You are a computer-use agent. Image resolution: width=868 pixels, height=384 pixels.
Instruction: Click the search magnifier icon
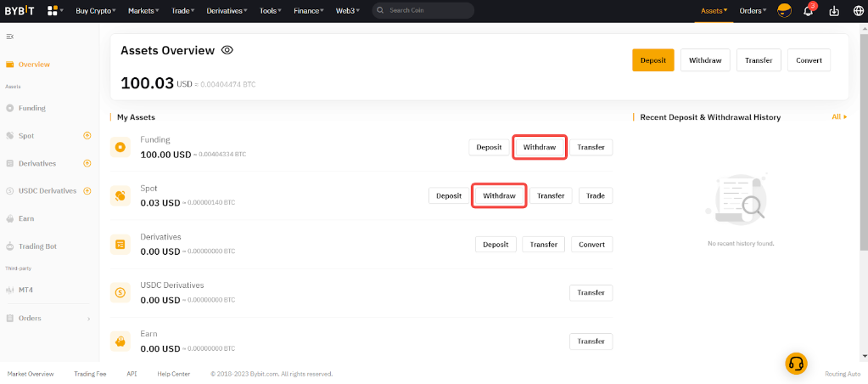tap(381, 10)
